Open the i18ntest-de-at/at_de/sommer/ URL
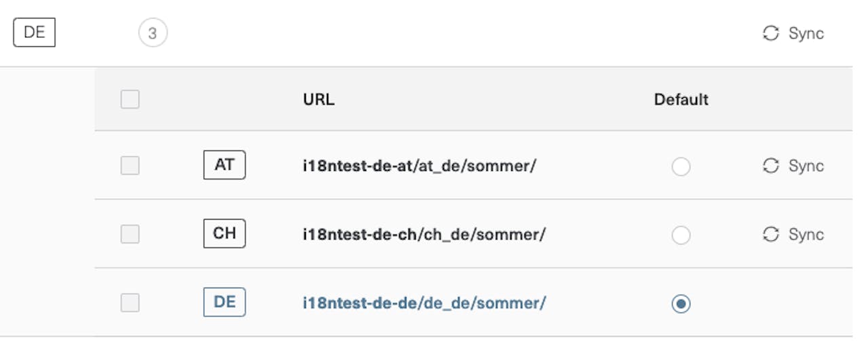This screenshot has width=868, height=350. pos(419,166)
